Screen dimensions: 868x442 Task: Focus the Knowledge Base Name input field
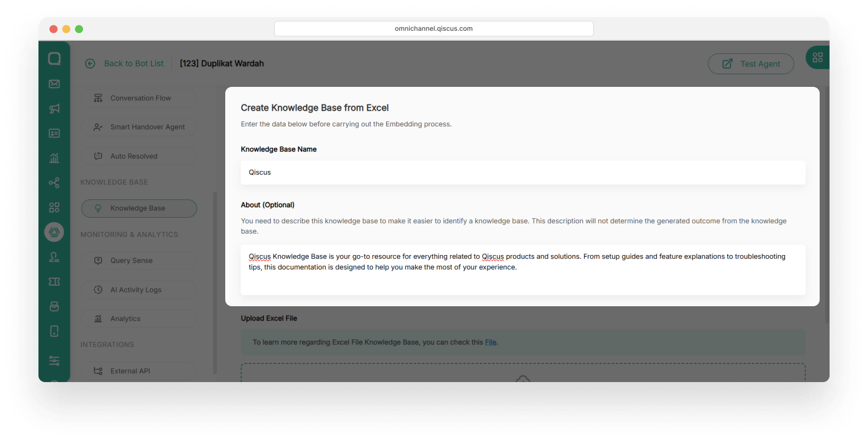point(523,173)
